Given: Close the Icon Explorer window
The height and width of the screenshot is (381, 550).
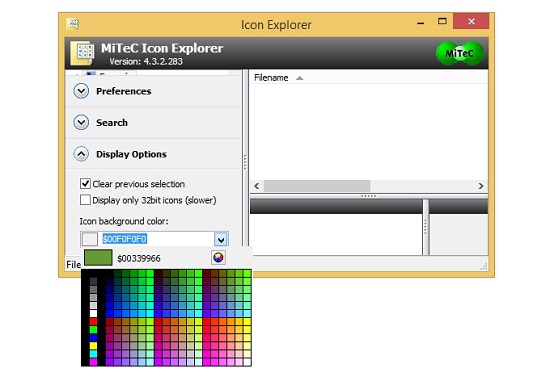Looking at the screenshot, I should 471,21.
